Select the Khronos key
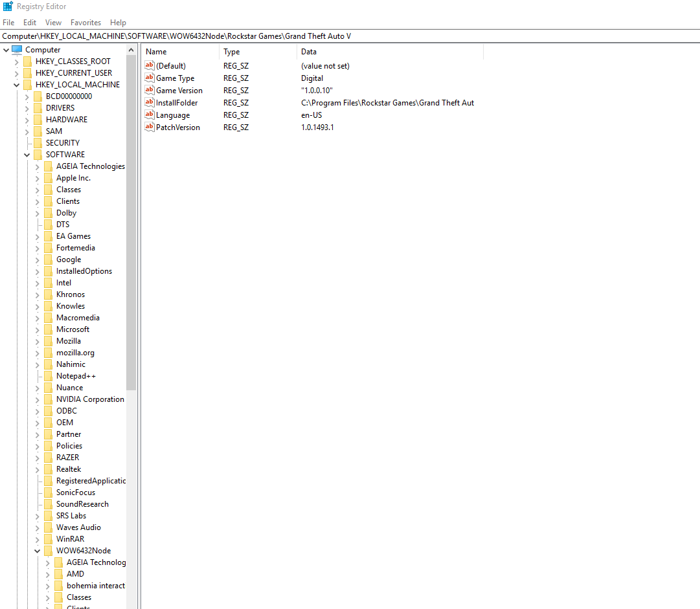The width and height of the screenshot is (700, 609). pos(71,294)
